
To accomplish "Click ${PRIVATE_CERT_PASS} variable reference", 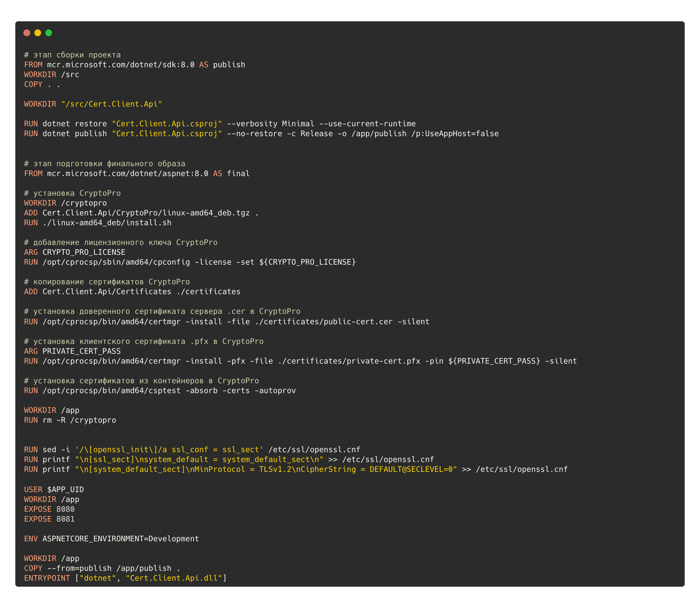I will pos(494,361).
